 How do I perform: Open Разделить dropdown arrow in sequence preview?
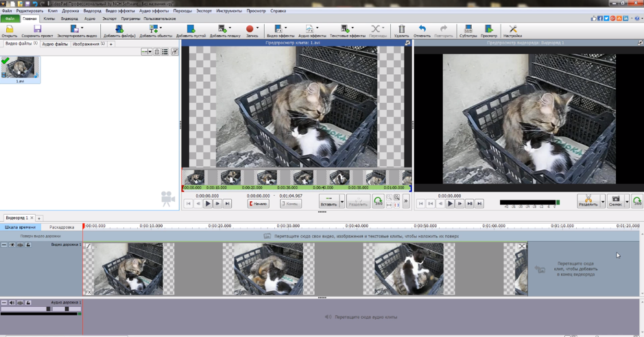[x=603, y=201]
